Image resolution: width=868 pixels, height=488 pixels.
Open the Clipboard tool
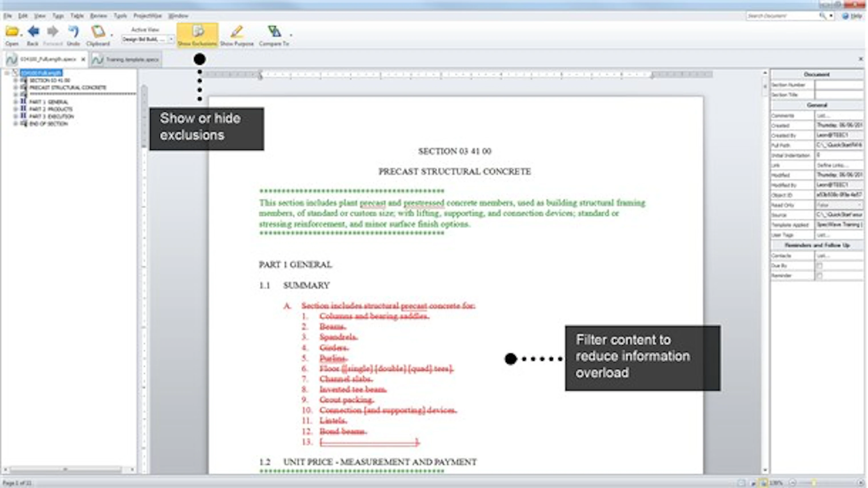(x=98, y=32)
